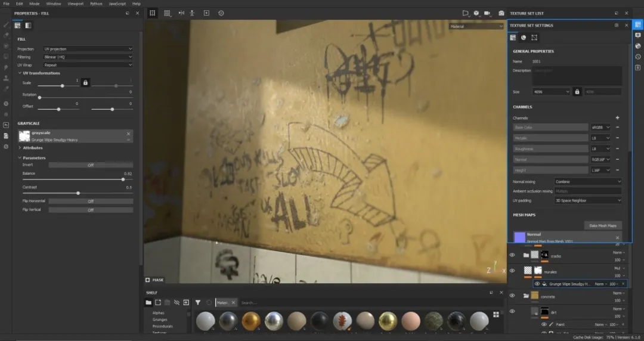Adjust the Rotation slider

[x=85, y=97]
